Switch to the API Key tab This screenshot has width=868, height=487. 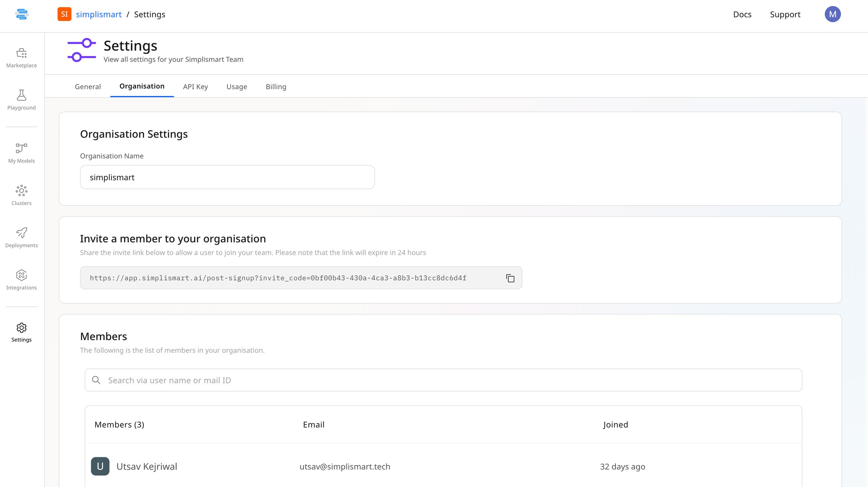[195, 87]
